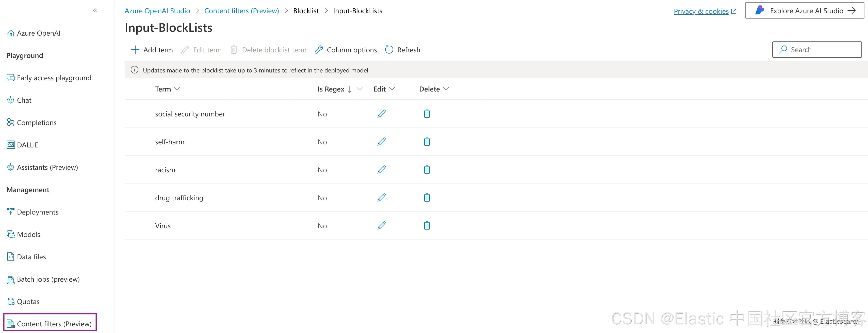
Task: Navigate to Azure OpenAI Studio breadcrumb
Action: tap(157, 11)
